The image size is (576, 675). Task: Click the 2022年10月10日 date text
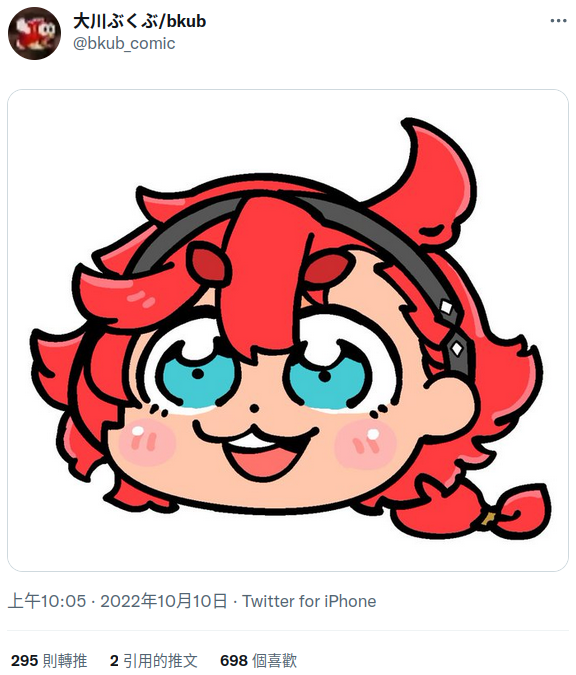164,601
